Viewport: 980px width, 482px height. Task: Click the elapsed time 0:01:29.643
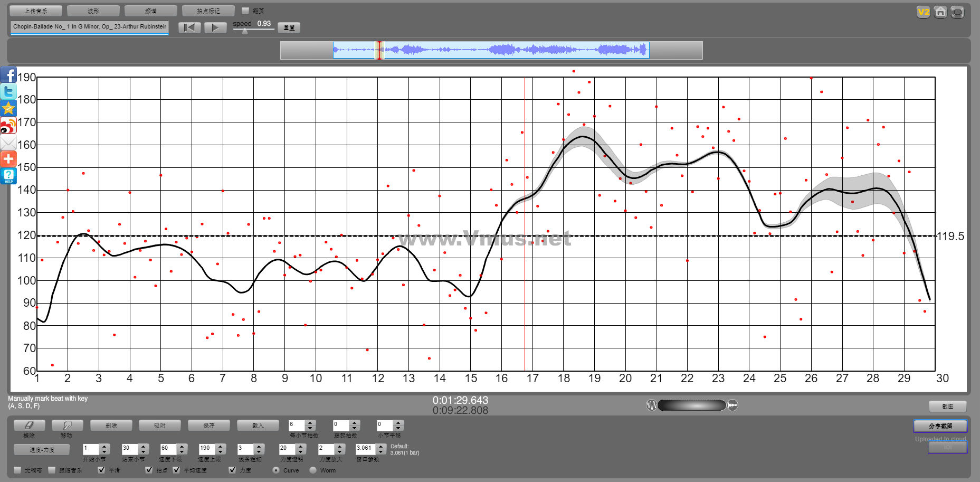coord(460,400)
